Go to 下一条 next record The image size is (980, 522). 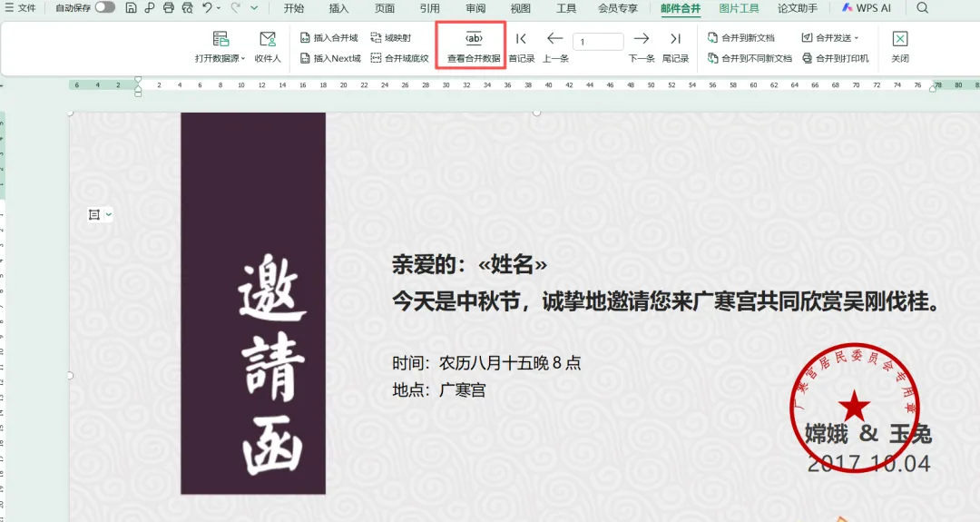642,47
